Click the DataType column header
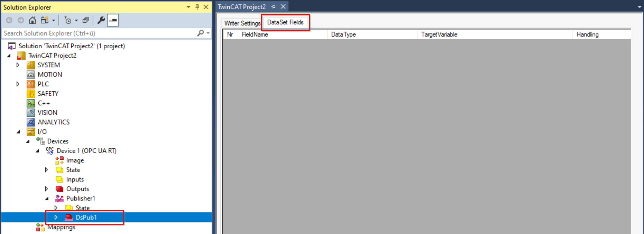Viewport: 644px width, 234px height. [x=372, y=34]
